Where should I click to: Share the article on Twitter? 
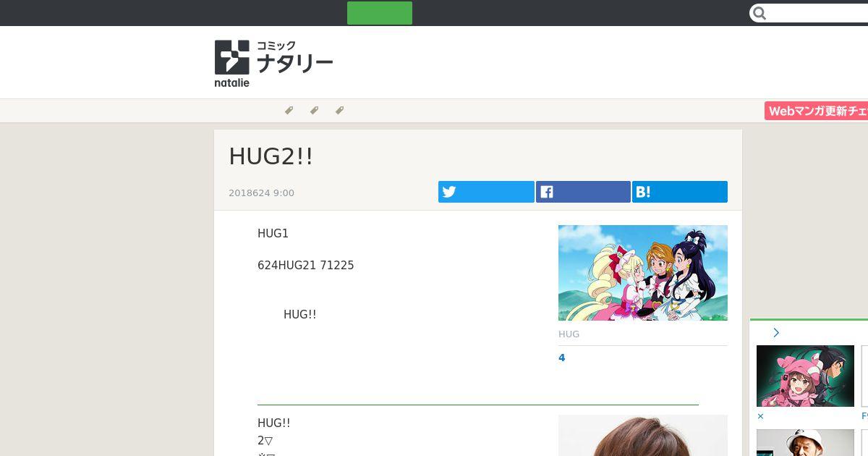pyautogui.click(x=486, y=192)
